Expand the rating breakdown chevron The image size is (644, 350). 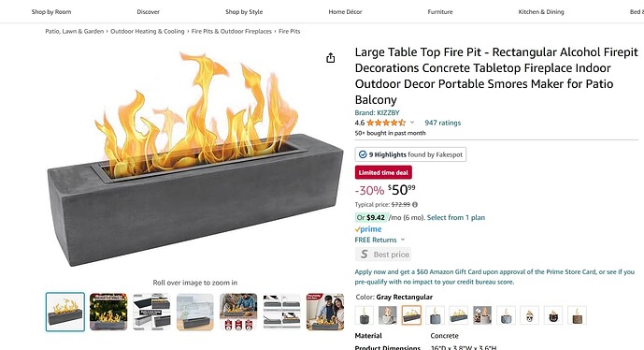click(412, 123)
